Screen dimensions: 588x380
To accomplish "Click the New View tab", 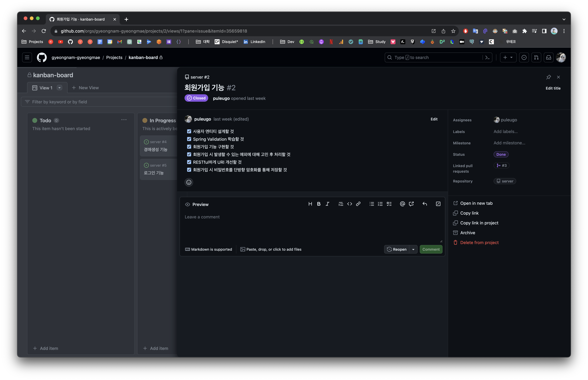I will (85, 88).
